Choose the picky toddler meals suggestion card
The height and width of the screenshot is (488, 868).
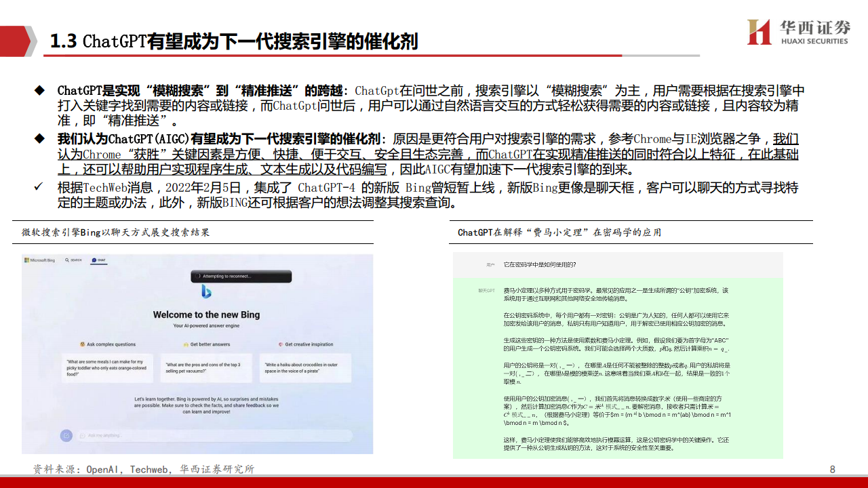[108, 368]
